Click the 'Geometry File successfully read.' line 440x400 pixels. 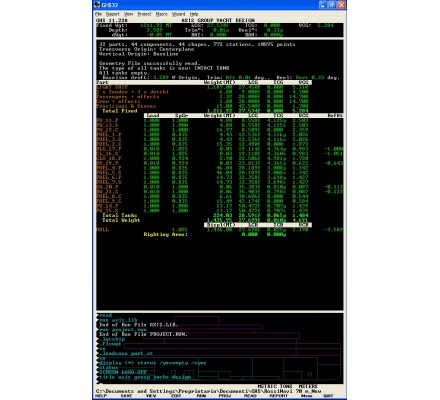[x=150, y=63]
